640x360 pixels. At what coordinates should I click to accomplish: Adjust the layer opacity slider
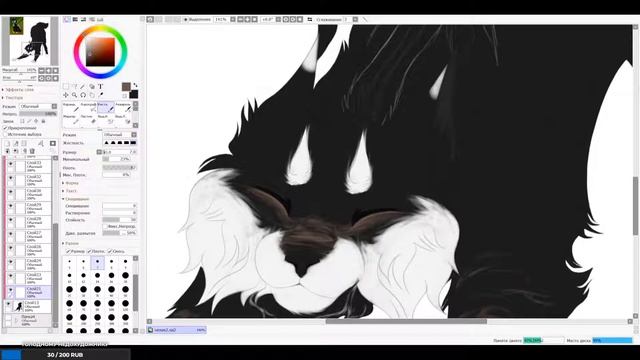pos(38,113)
